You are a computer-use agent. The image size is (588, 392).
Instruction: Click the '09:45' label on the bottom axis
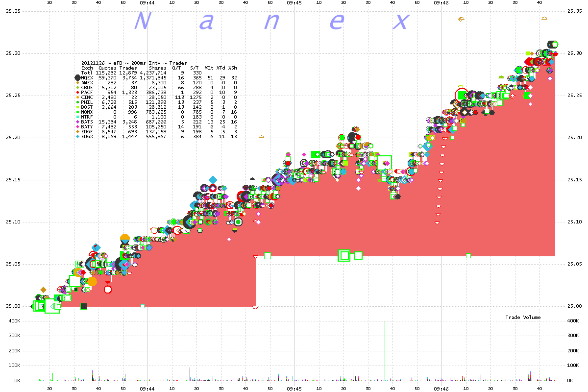point(294,389)
